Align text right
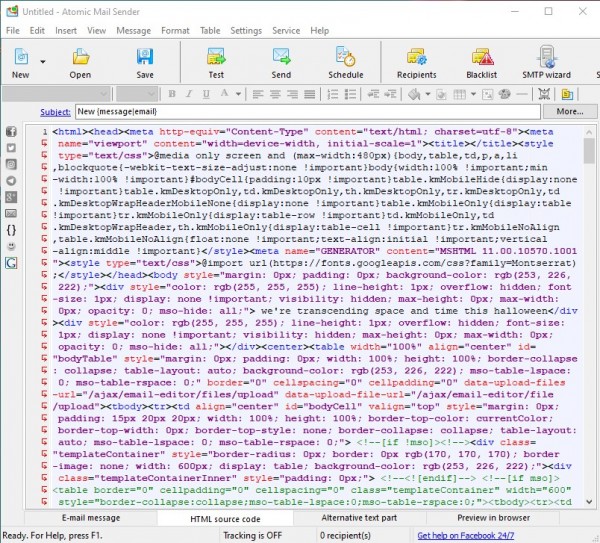The width and height of the screenshot is (600, 543). click(292, 94)
